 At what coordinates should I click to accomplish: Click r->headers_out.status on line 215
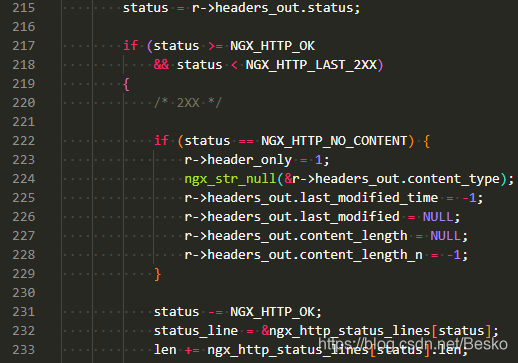coord(272,8)
